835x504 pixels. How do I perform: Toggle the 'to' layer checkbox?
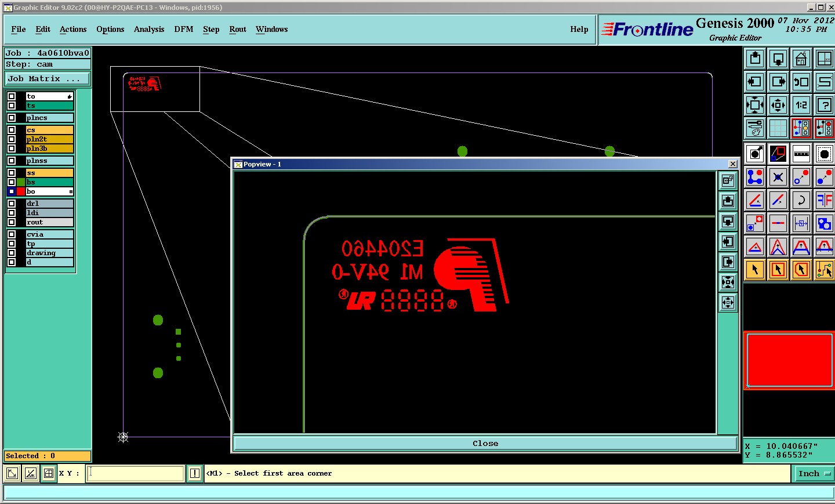(12, 96)
